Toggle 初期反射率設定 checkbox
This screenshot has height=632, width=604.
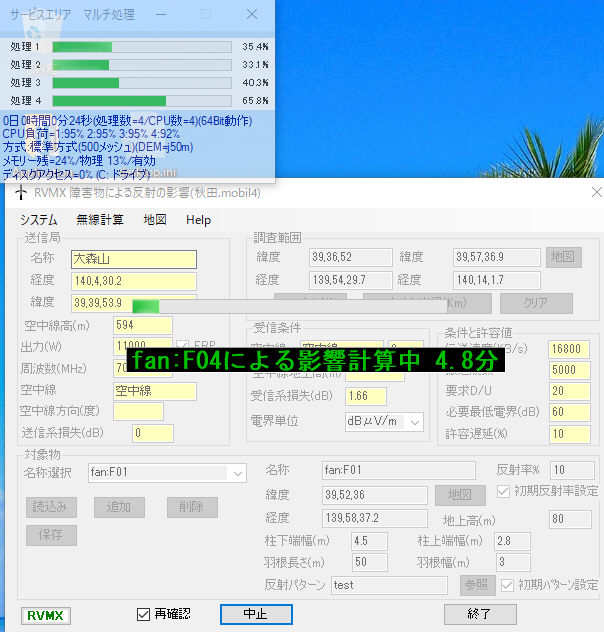click(x=504, y=491)
